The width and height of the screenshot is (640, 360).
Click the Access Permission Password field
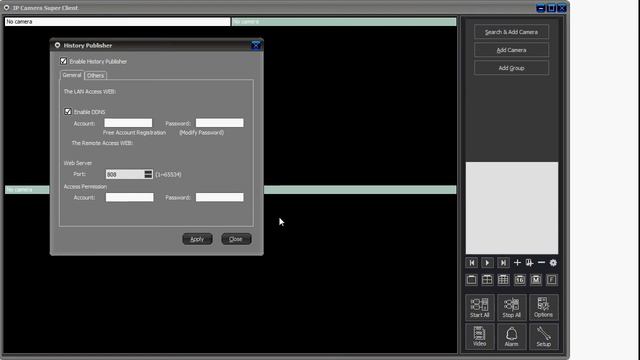pos(220,198)
